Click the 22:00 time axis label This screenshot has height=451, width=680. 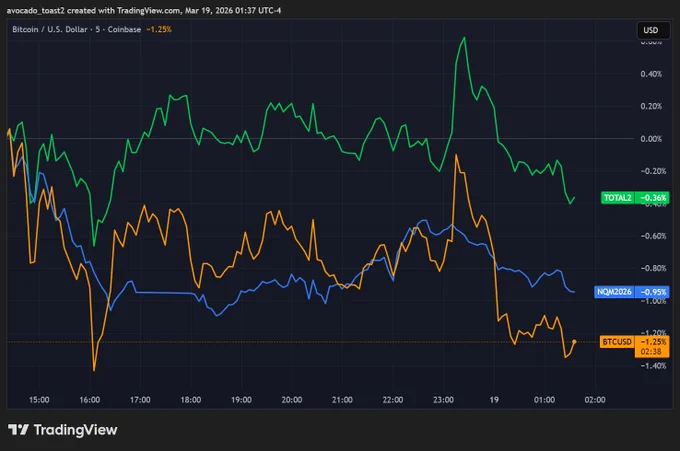pos(392,399)
